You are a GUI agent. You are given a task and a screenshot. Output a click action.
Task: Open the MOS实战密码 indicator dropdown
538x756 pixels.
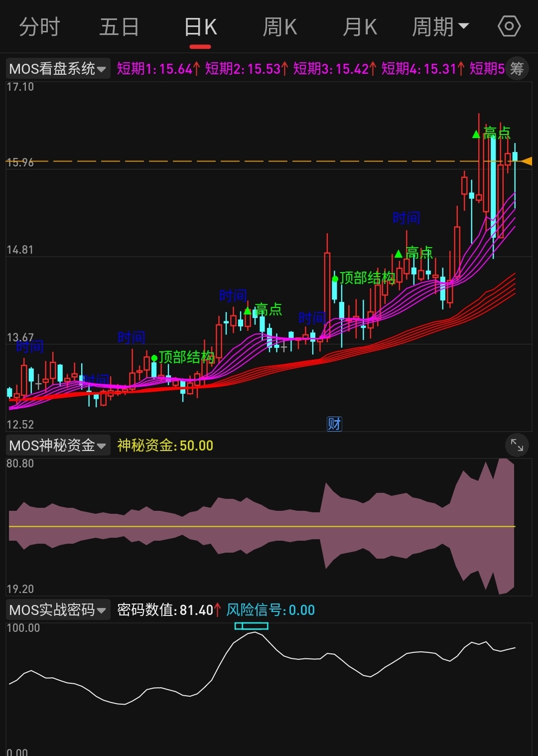point(58,609)
